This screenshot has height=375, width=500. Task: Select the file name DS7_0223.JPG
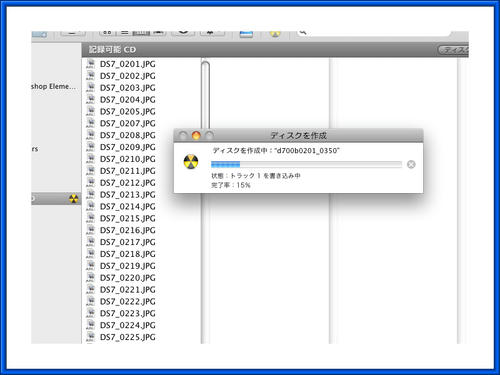(128, 313)
